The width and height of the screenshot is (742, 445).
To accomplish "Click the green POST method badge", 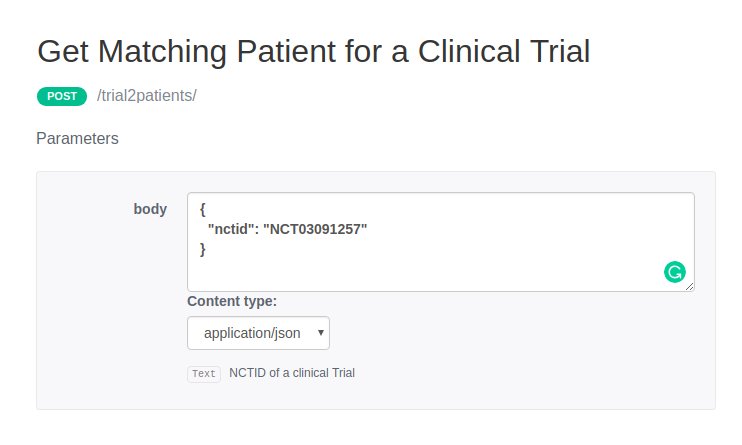I will [62, 96].
